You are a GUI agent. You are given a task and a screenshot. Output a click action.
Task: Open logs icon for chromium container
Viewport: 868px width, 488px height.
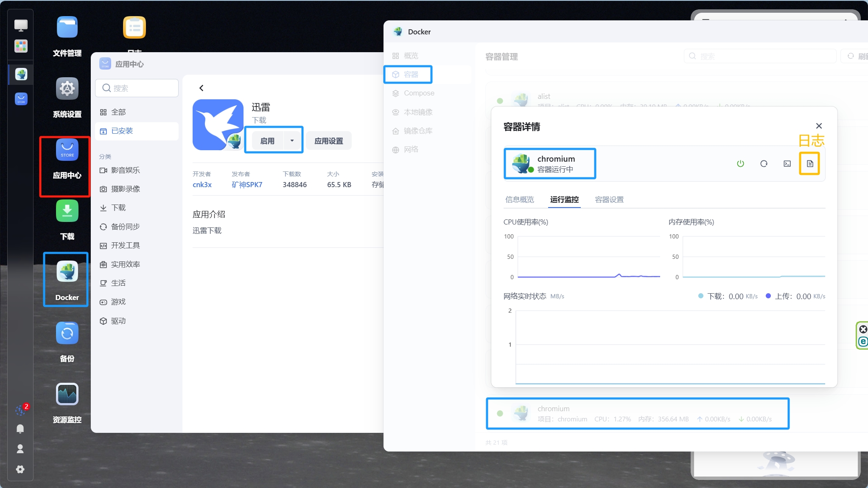810,163
